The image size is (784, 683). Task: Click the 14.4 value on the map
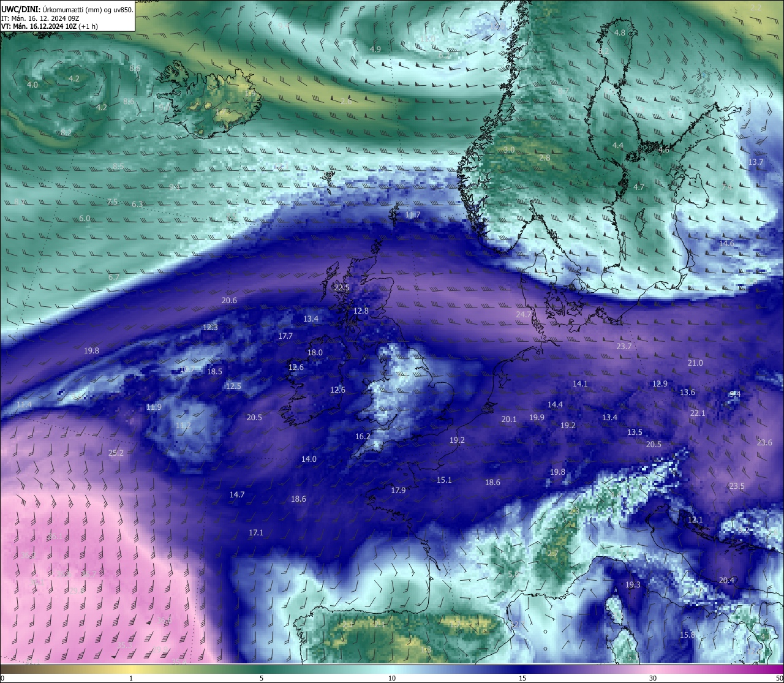(x=555, y=405)
